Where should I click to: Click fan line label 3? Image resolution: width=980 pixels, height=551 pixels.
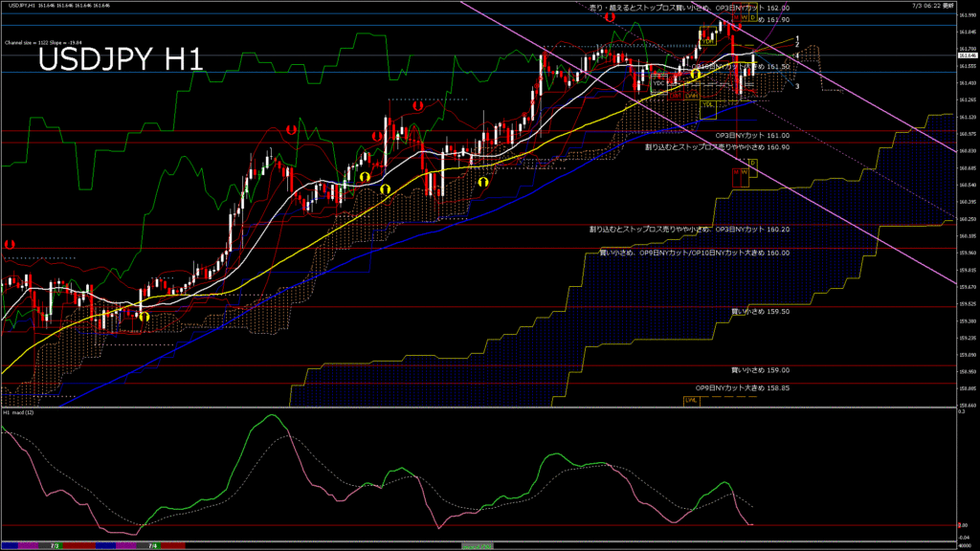[x=798, y=86]
